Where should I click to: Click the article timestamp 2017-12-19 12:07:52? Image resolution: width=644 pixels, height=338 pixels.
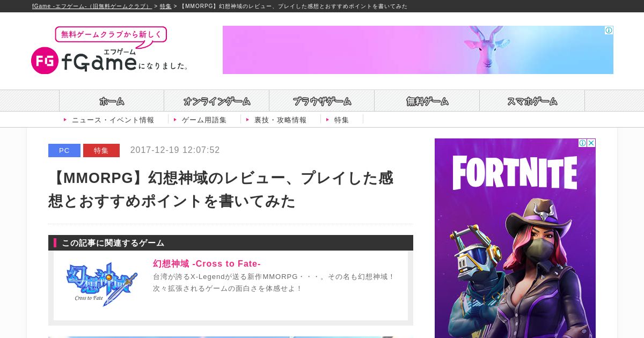[175, 150]
